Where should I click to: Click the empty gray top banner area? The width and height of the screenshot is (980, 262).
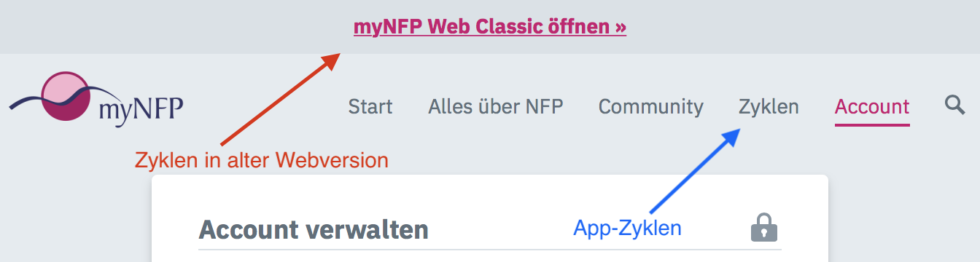802,27
